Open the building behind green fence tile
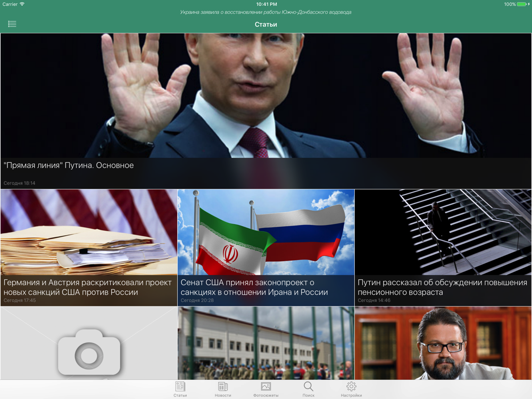532x399 pixels. pos(266,343)
